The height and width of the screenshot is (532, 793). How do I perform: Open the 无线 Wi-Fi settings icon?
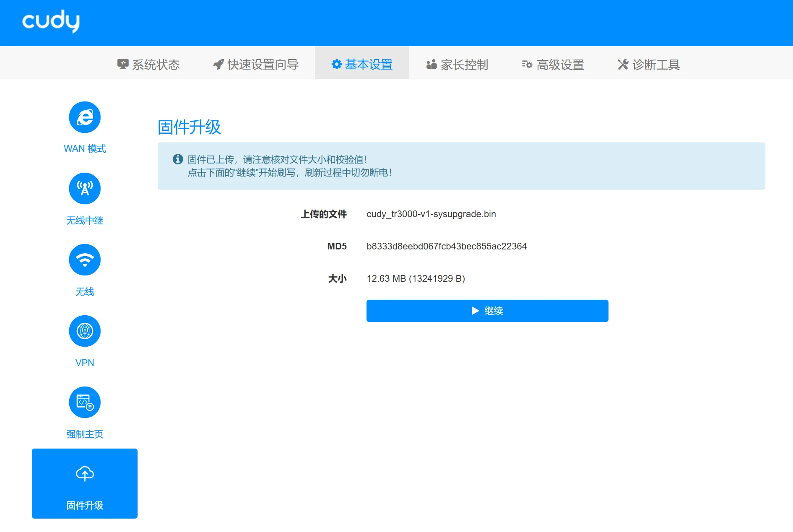coord(85,260)
